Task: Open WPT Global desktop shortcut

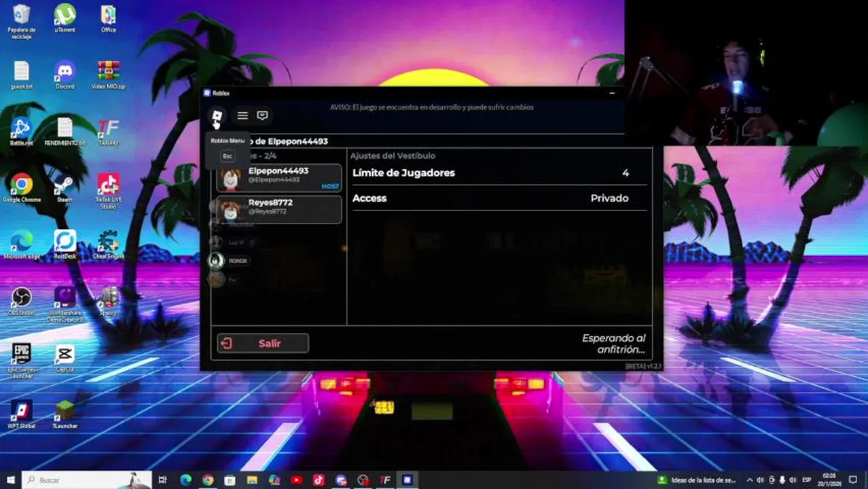Action: pos(21,414)
